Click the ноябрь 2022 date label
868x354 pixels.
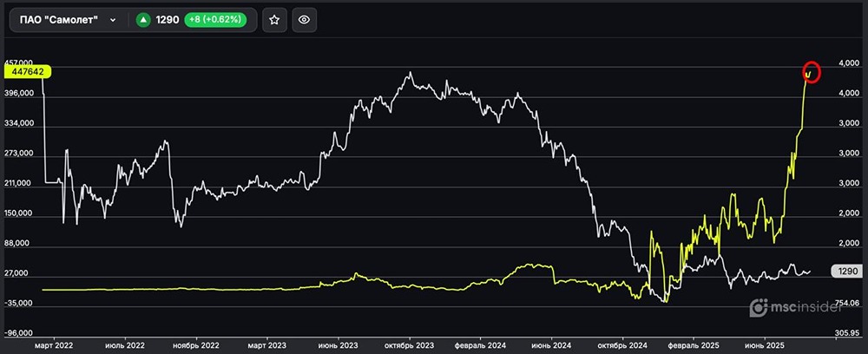click(196, 344)
